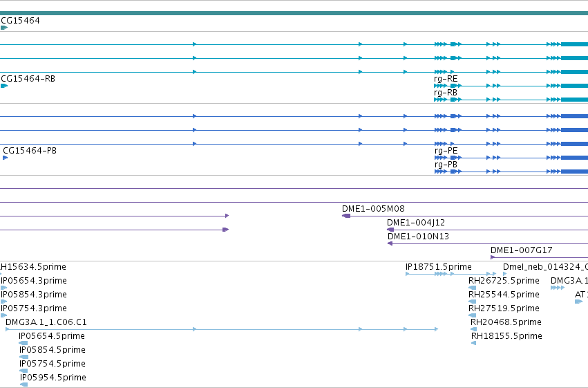Open the CG15464-RB transcript label
Viewport: 588px width, 388px height.
28,79
